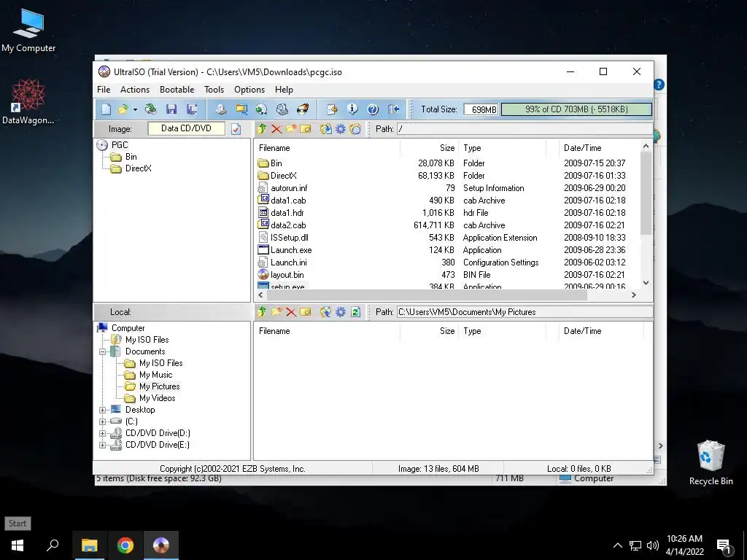Click the Exit door-arrow toolbar icon

tap(393, 109)
